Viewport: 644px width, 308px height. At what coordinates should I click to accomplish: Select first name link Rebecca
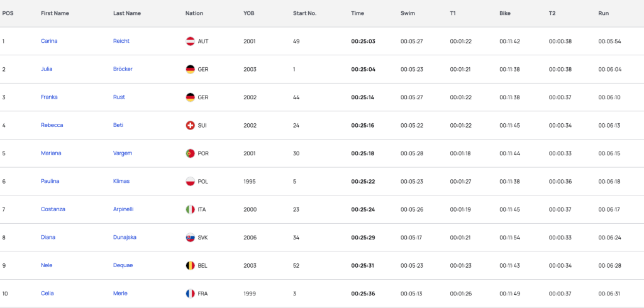52,125
